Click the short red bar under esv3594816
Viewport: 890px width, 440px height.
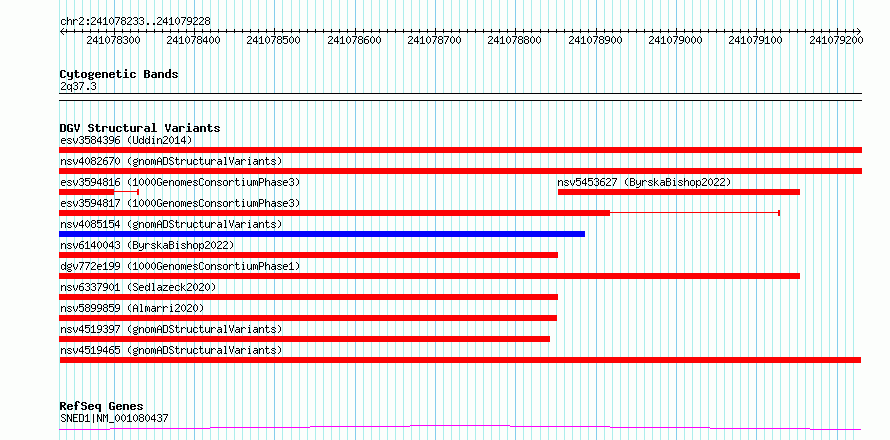tap(86, 192)
